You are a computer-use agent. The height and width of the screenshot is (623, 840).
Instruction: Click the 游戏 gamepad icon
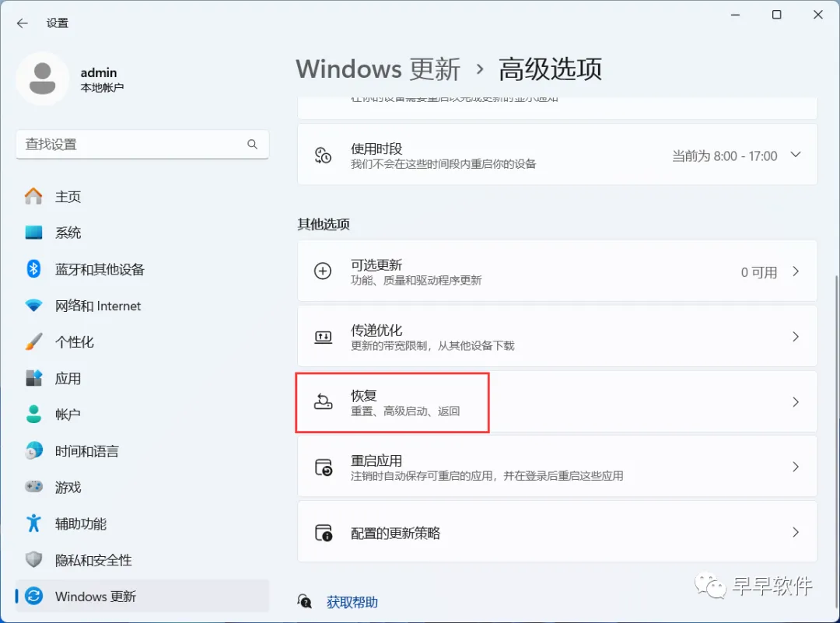(x=33, y=487)
